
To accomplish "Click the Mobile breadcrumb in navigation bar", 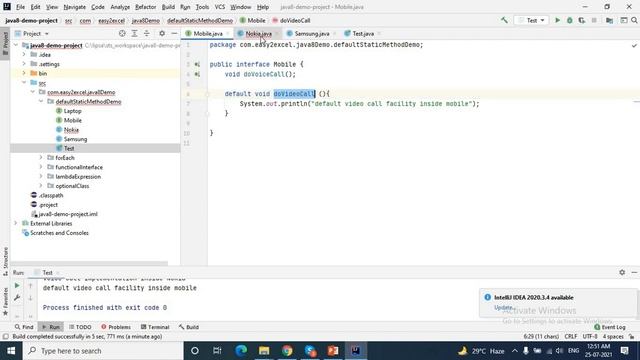I will pos(253,20).
